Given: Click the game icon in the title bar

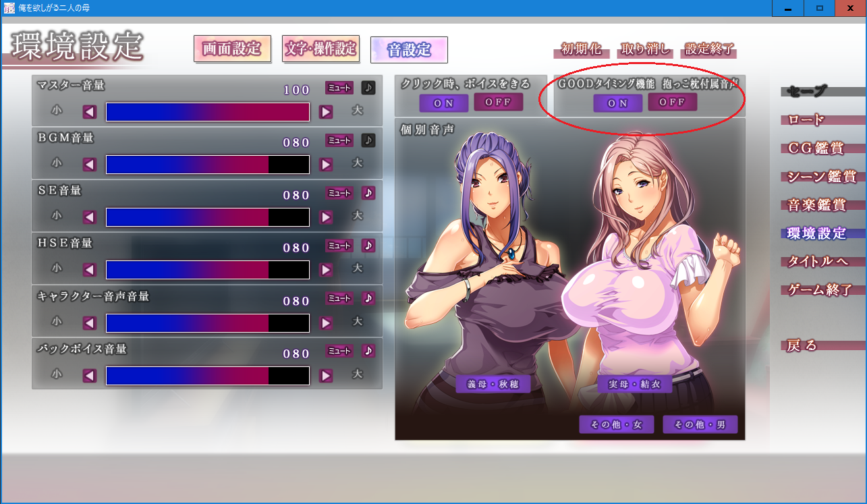Looking at the screenshot, I should click(x=9, y=8).
